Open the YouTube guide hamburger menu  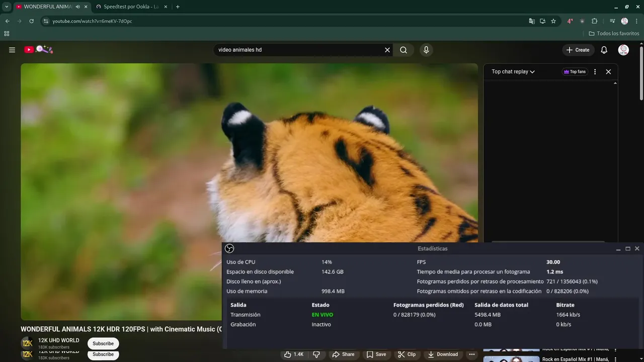(12, 50)
